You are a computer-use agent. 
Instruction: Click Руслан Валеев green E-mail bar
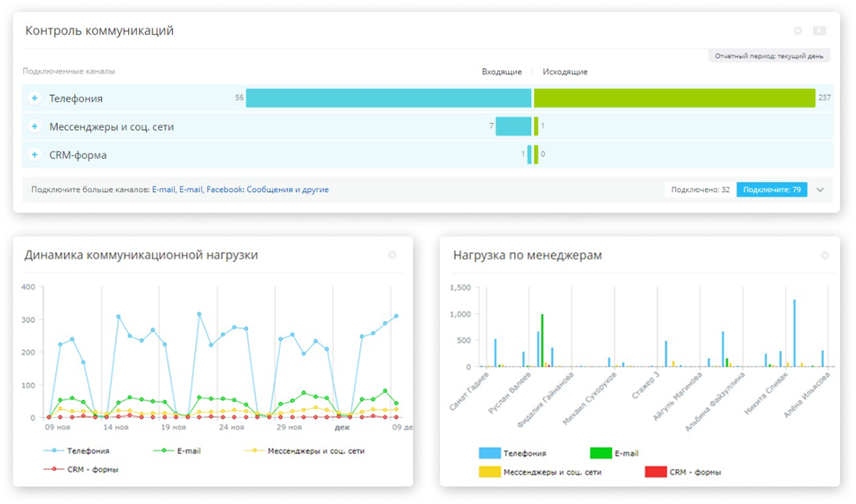click(x=542, y=340)
